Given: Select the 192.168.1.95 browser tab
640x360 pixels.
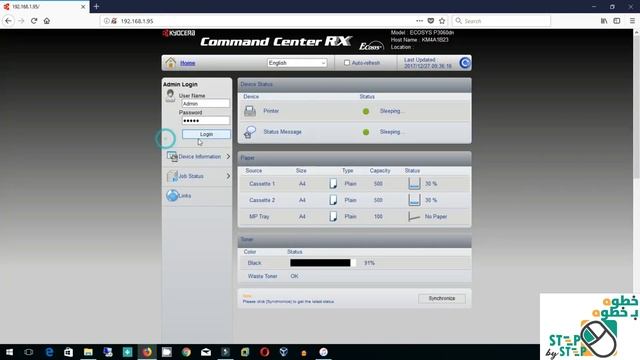Looking at the screenshot, I should point(44,7).
